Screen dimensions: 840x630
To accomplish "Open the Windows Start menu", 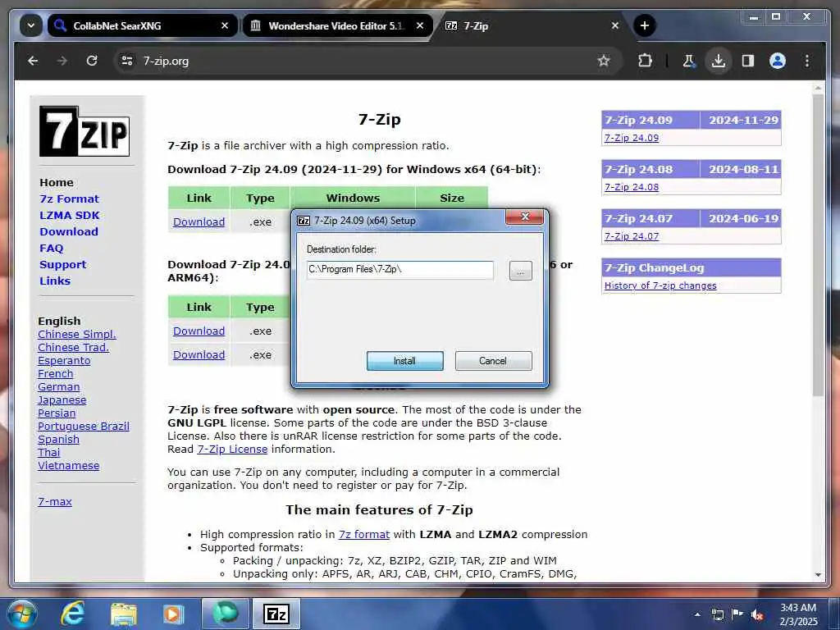I will pos(21,614).
